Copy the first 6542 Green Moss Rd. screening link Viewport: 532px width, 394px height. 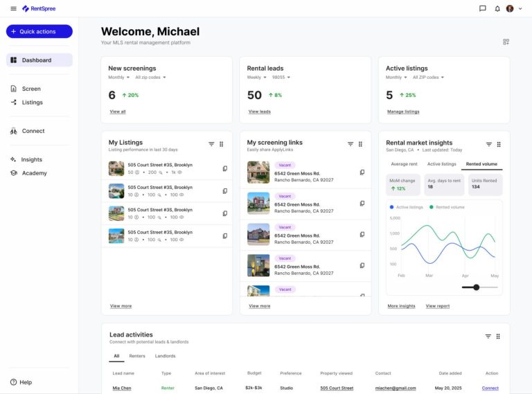coord(362,172)
